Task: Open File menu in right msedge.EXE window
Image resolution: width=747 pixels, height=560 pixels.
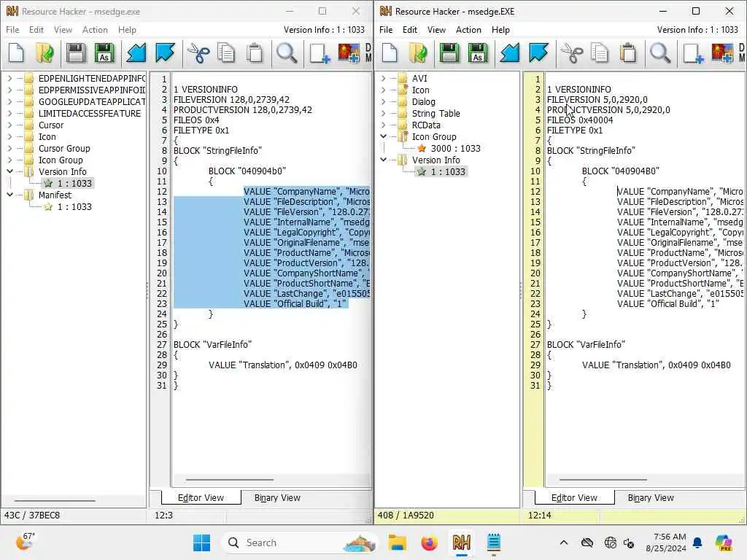Action: click(x=386, y=29)
